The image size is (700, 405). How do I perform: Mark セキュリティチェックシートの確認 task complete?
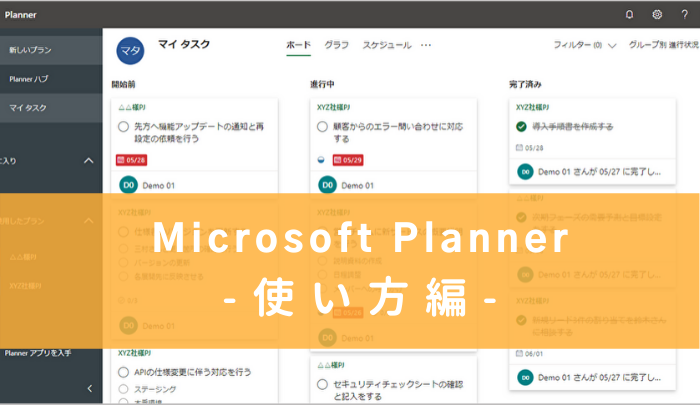(x=322, y=384)
